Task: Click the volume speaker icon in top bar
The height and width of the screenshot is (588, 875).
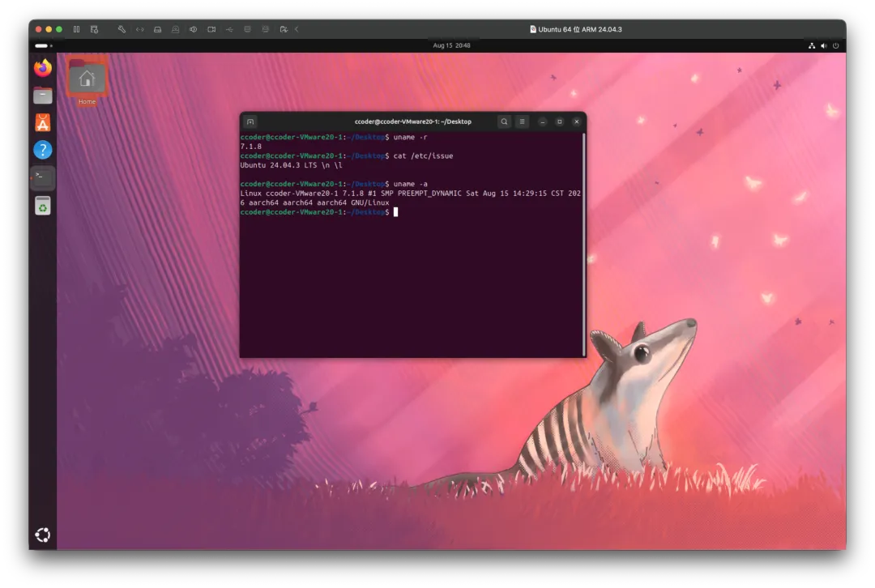Action: [824, 45]
